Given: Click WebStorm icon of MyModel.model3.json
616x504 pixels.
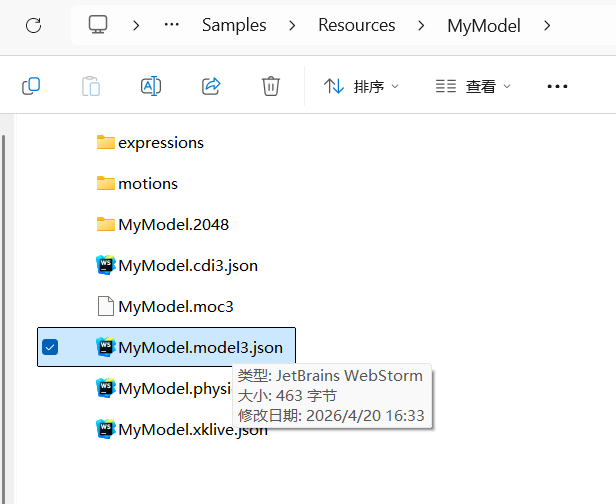Looking at the screenshot, I should [x=106, y=347].
